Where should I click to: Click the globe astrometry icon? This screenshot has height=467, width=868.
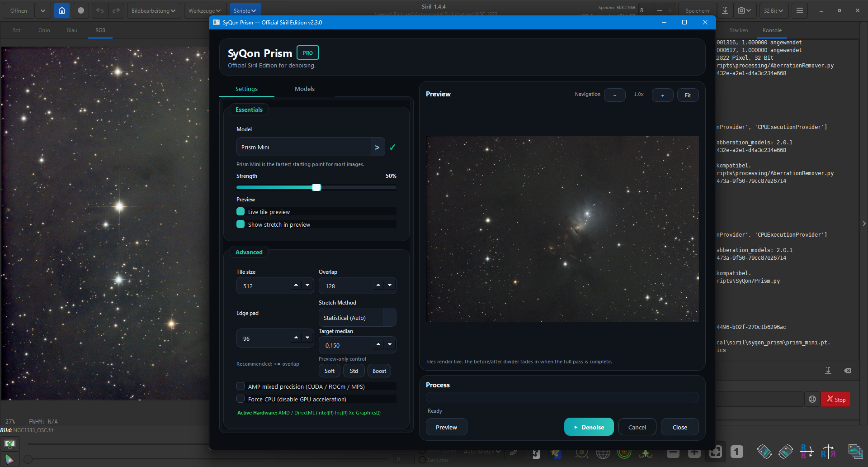click(x=603, y=453)
